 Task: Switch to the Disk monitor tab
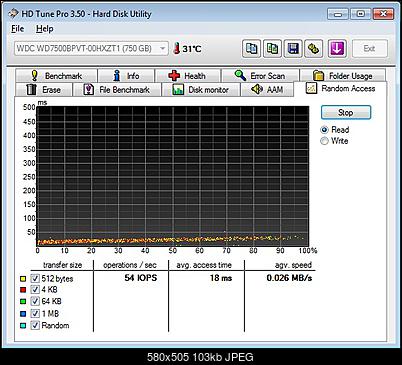[200, 90]
